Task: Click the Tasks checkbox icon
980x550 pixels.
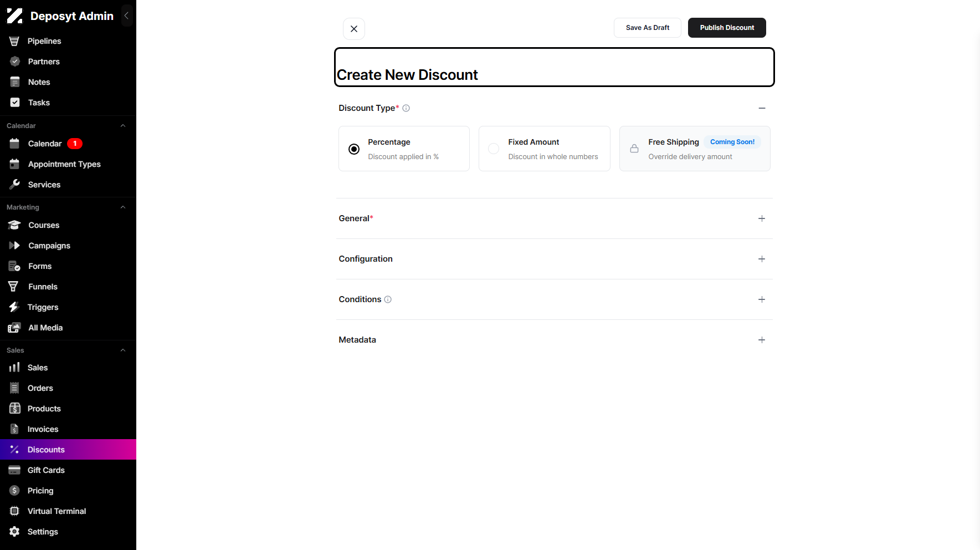Action: click(15, 103)
